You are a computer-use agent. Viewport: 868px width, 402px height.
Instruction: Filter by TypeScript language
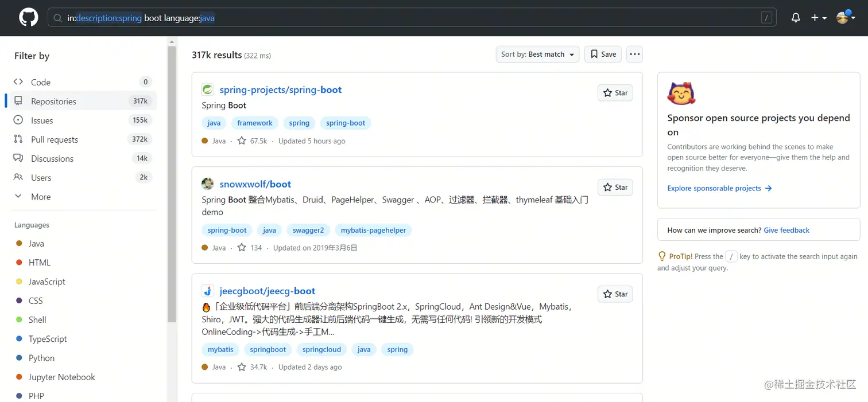[48, 339]
